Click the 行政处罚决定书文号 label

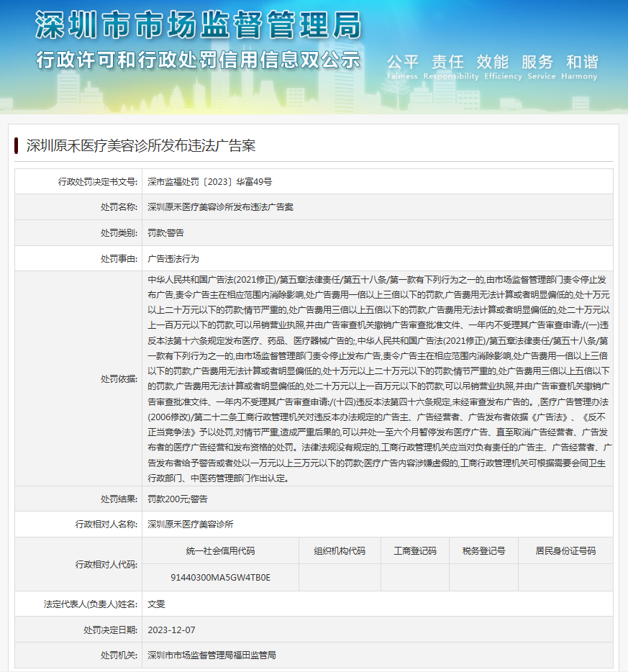98,182
